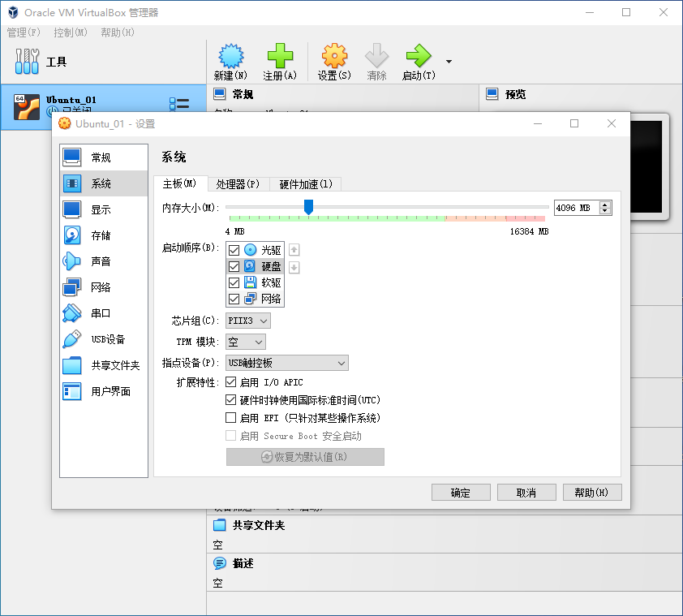Click 常规 monitor icon in details pane
This screenshot has height=616, width=683.
(220, 94)
